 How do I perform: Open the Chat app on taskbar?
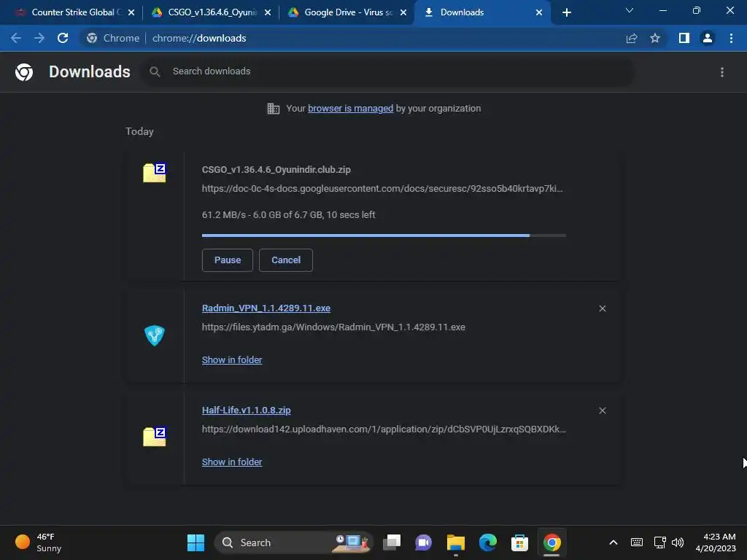coord(424,542)
